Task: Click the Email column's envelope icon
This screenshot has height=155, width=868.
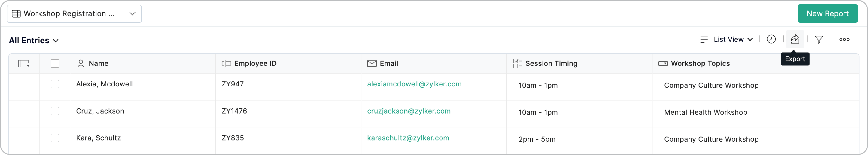Action: (371, 63)
